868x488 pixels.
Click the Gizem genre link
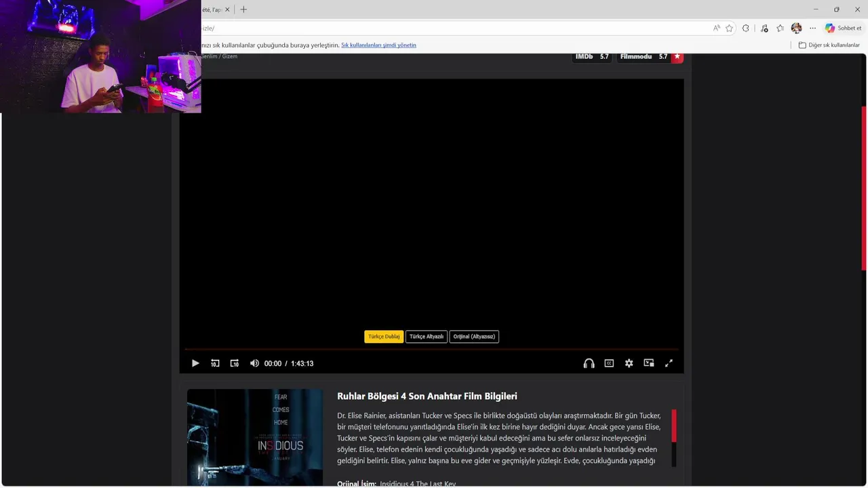tap(230, 56)
